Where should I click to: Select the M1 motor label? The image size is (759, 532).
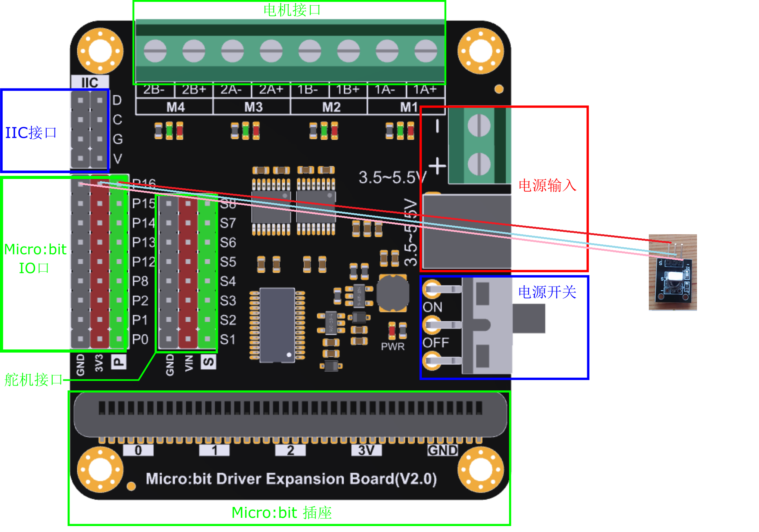pos(409,108)
